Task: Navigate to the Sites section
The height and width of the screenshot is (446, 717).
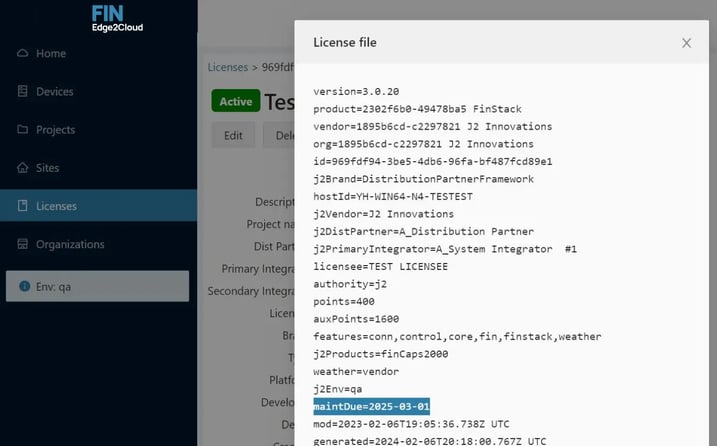Action: click(98, 168)
